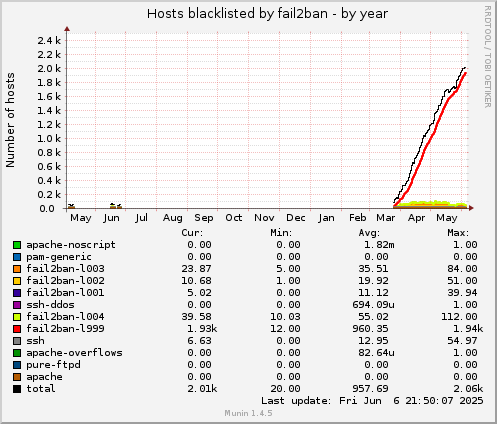Click the Mar label on the time axis
The image size is (497, 424).
click(386, 218)
